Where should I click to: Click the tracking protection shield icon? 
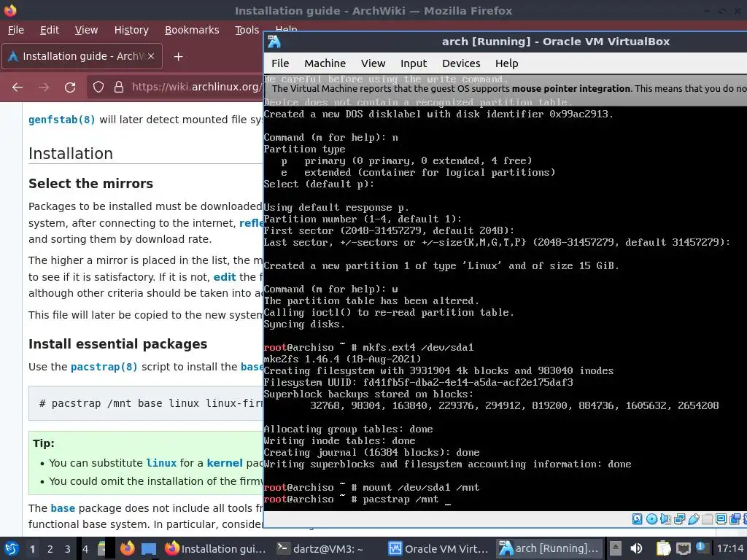[x=98, y=87]
